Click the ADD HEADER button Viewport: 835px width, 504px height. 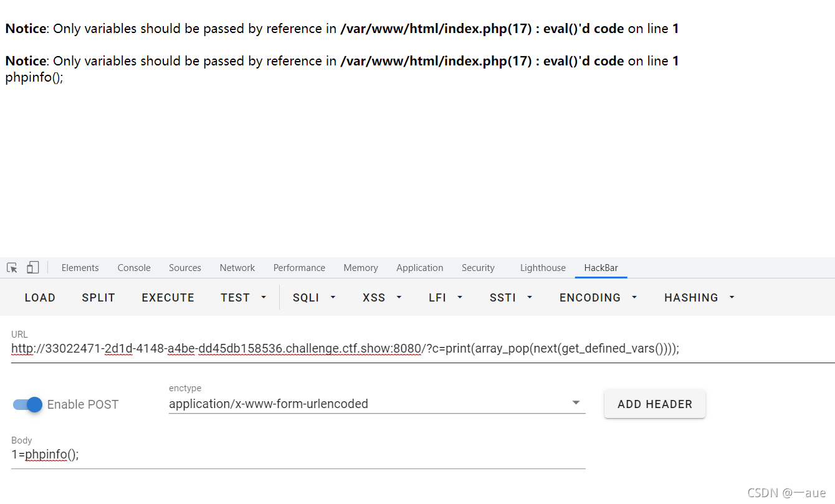click(655, 404)
